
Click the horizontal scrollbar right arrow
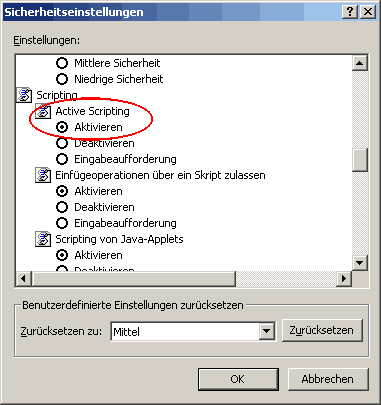(344, 279)
